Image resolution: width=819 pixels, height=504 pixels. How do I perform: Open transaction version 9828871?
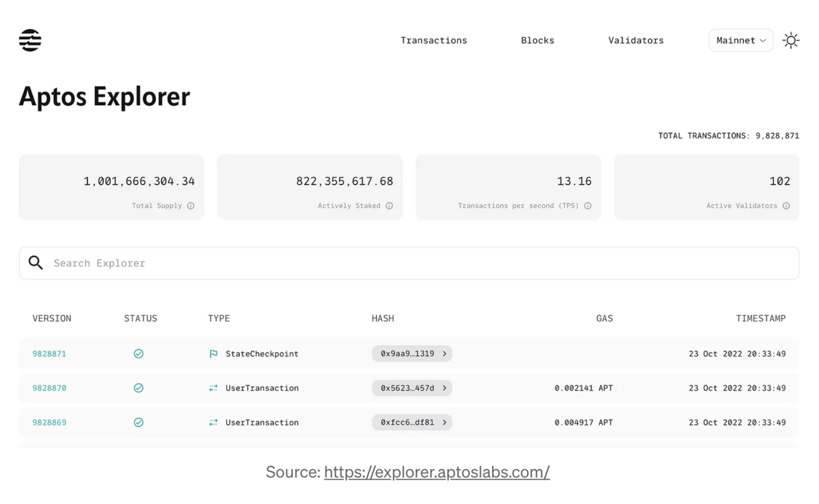point(49,354)
